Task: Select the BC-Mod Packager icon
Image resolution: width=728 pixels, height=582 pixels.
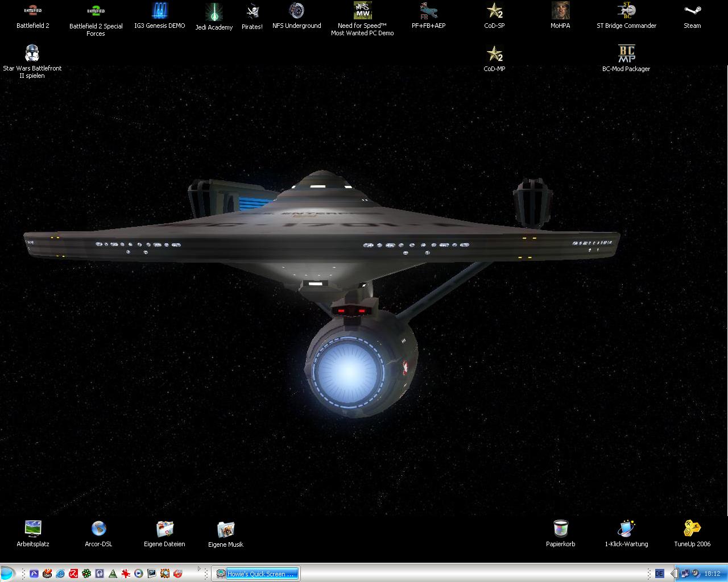Action: (x=626, y=59)
